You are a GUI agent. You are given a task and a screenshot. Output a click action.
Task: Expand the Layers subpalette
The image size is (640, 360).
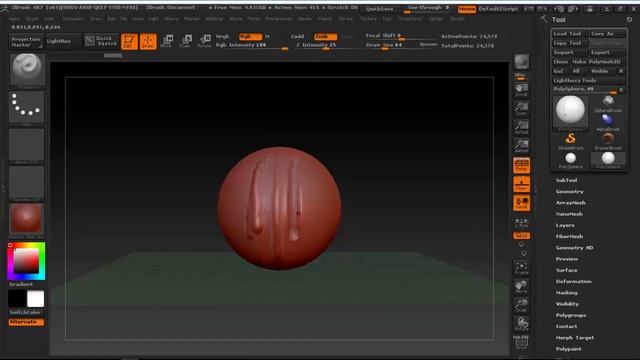click(565, 225)
